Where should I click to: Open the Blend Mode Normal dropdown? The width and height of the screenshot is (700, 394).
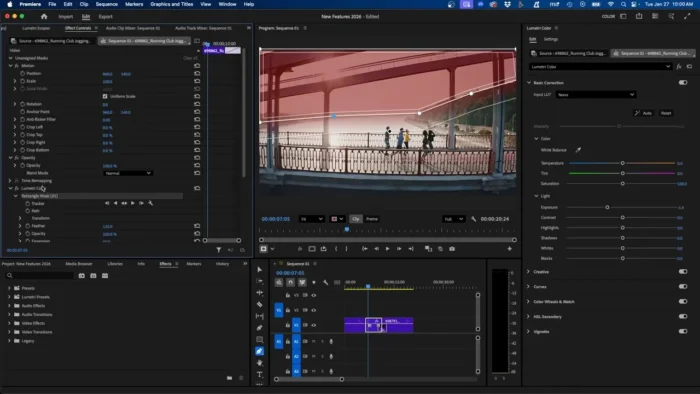click(x=128, y=173)
